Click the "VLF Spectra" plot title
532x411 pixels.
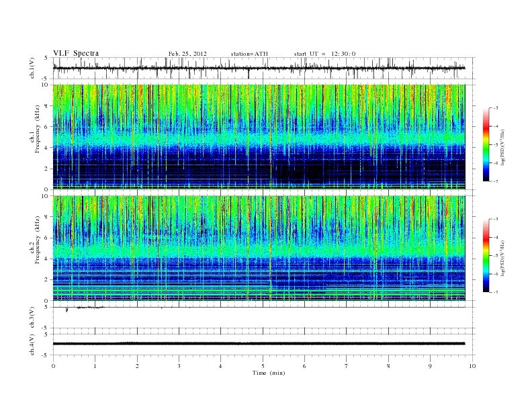click(76, 53)
